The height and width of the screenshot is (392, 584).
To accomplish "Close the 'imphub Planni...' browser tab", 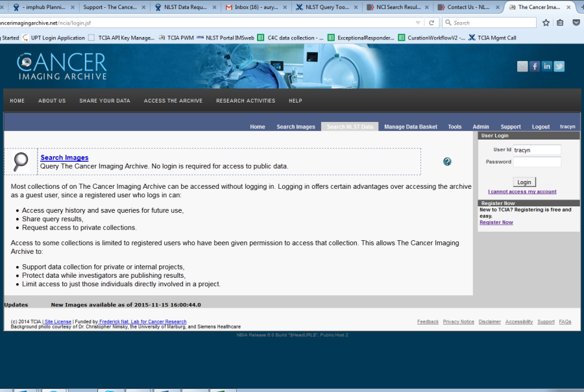I will pyautogui.click(x=73, y=7).
